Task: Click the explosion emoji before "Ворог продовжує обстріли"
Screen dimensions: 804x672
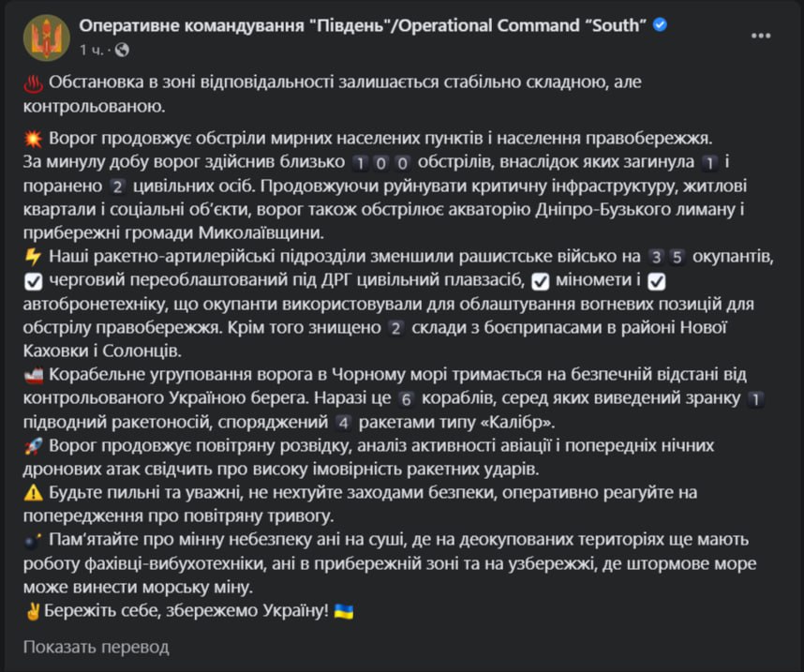Action: click(x=32, y=140)
